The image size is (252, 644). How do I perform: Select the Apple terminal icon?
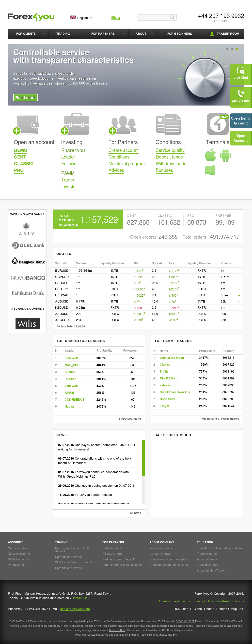click(x=210, y=155)
